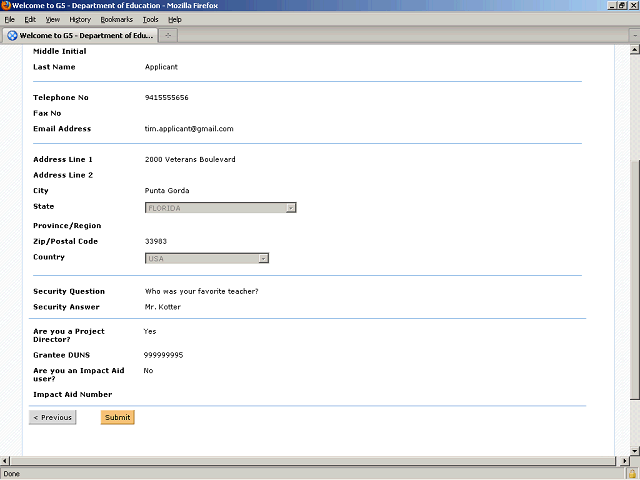Click the horizontal scrollbar thumb
This screenshot has height=480, width=640.
(313, 461)
